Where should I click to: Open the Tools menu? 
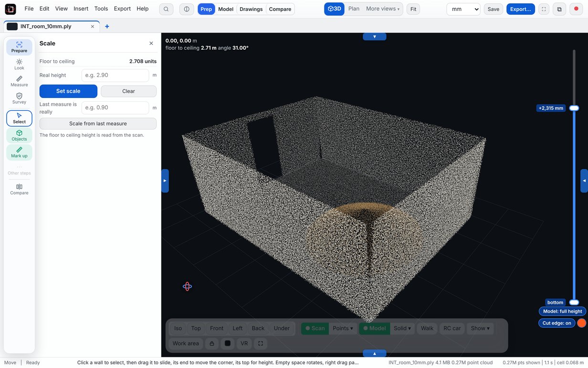pos(101,9)
